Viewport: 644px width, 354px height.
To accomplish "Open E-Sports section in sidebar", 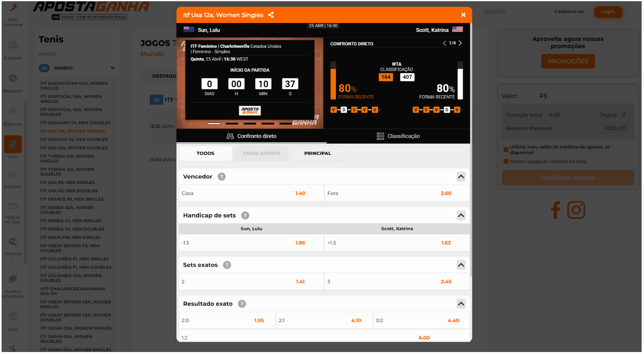I will point(13,180).
